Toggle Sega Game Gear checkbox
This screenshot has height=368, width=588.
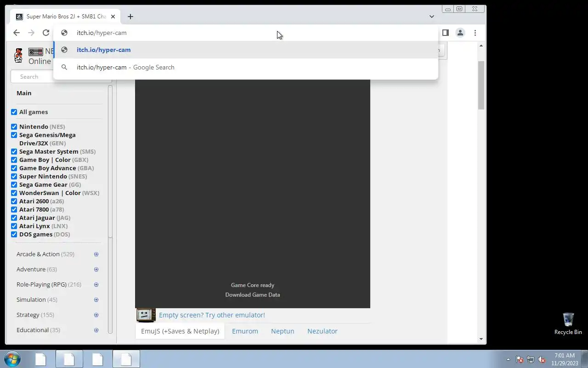(x=14, y=184)
